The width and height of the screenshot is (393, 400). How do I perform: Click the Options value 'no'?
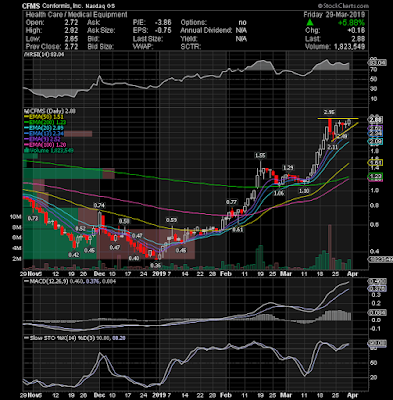[x=242, y=23]
